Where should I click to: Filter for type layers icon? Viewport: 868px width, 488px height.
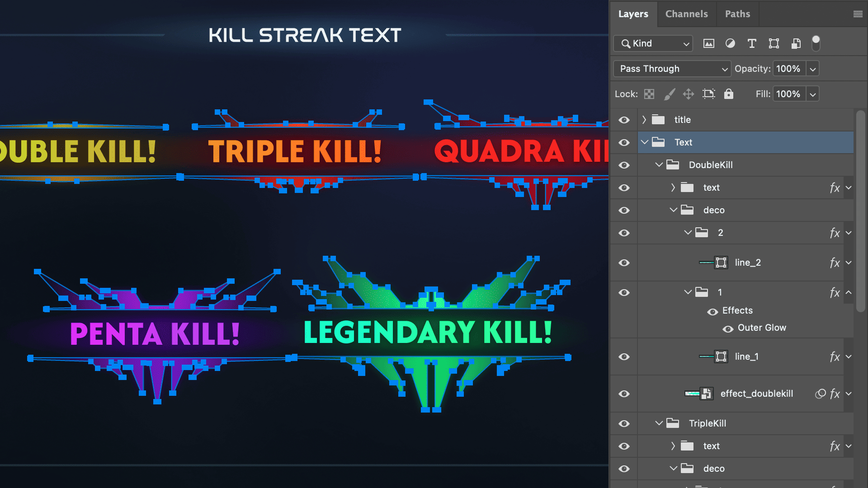click(x=752, y=43)
